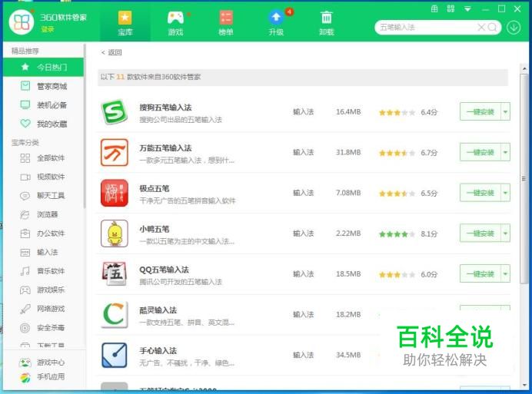Viewport: 532px width, 394px height.
Task: Open 手机应用 at sidebar bottom
Action: pos(42,376)
